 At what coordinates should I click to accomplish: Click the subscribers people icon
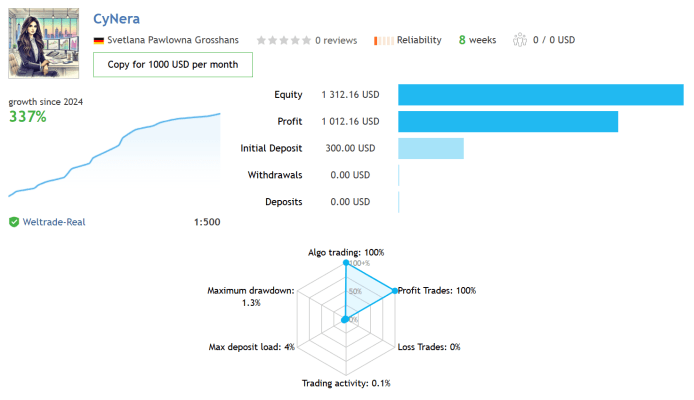click(x=519, y=41)
